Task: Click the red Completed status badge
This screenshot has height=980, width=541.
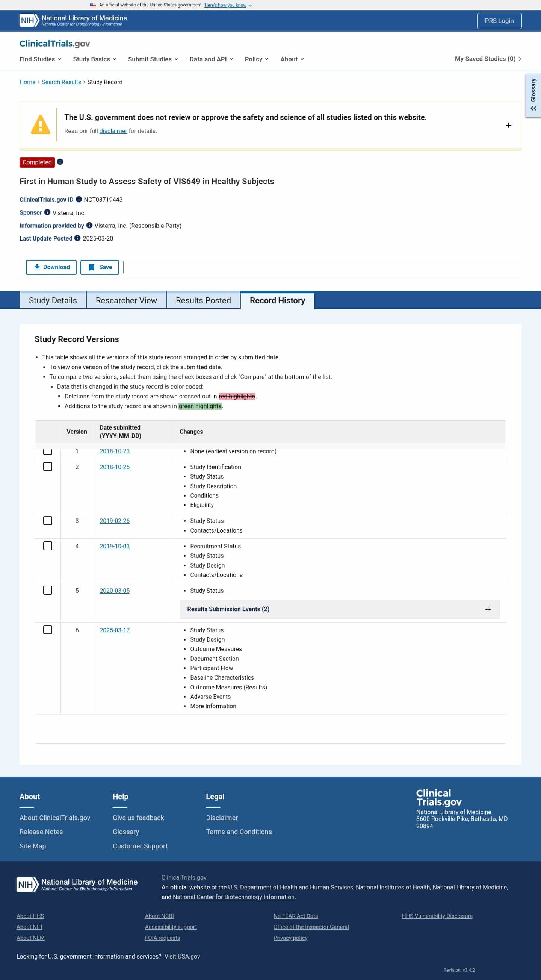Action: (37, 162)
